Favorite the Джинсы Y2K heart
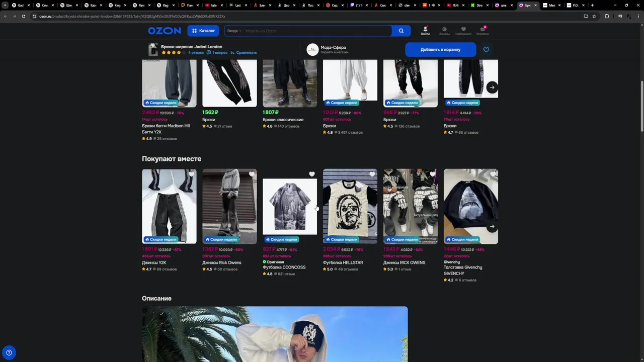This screenshot has width=644, height=362. [191, 174]
